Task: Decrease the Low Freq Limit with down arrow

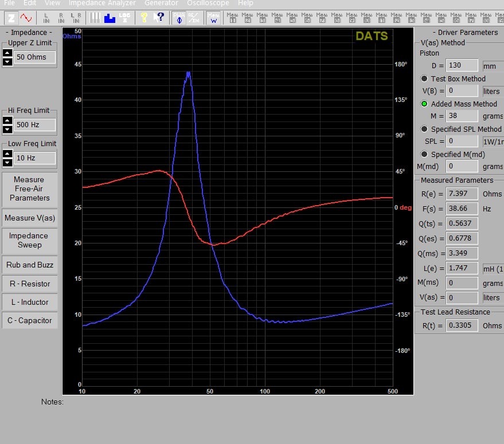Action: [x=7, y=163]
